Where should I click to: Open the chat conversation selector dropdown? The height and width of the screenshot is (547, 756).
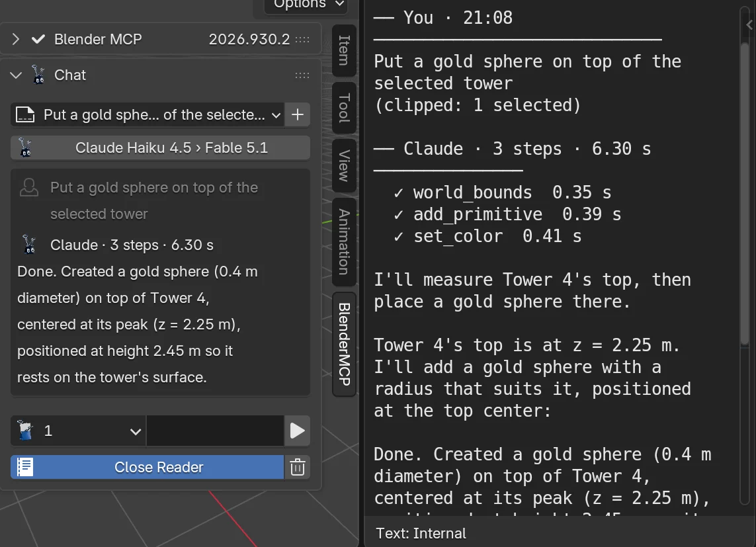click(147, 114)
